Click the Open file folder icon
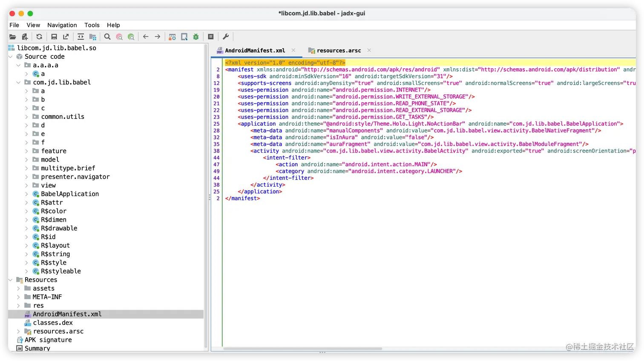The height and width of the screenshot is (361, 644). 13,37
